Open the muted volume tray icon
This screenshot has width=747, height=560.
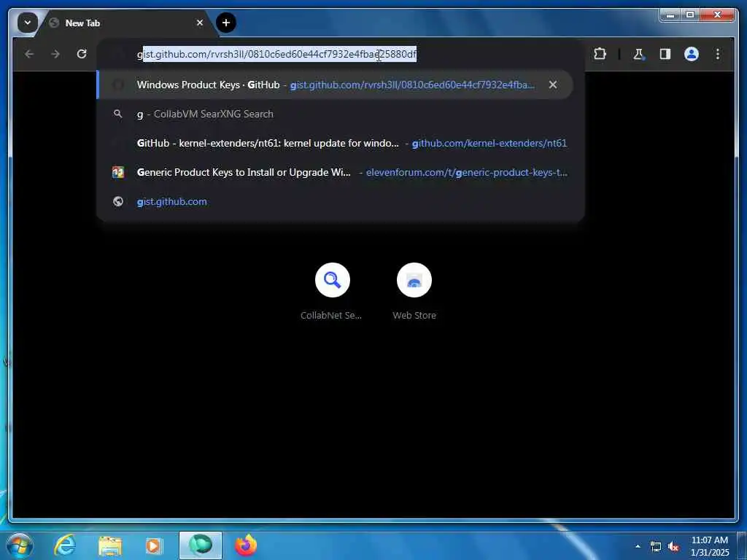click(673, 547)
